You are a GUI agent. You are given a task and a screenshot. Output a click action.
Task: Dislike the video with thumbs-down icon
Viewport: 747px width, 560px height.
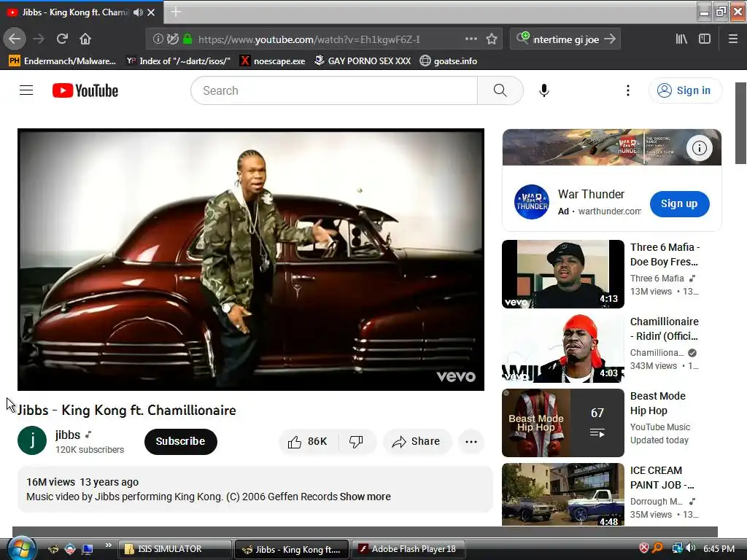356,442
